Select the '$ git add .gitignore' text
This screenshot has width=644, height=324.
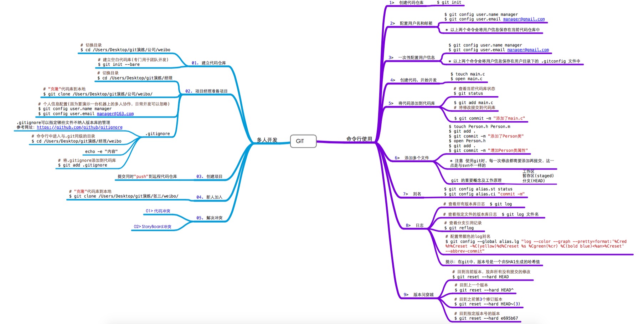[x=83, y=165]
